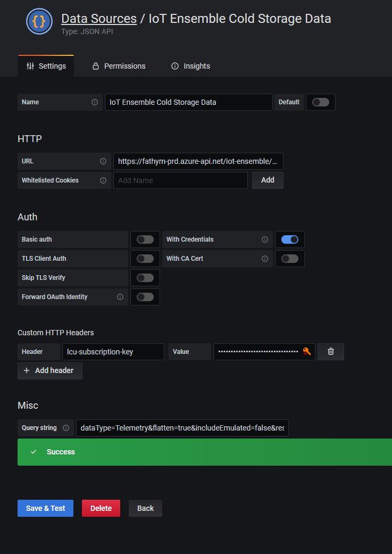Click info icon next to With Credentials
Image resolution: width=392 pixels, height=554 pixels.
click(x=265, y=239)
